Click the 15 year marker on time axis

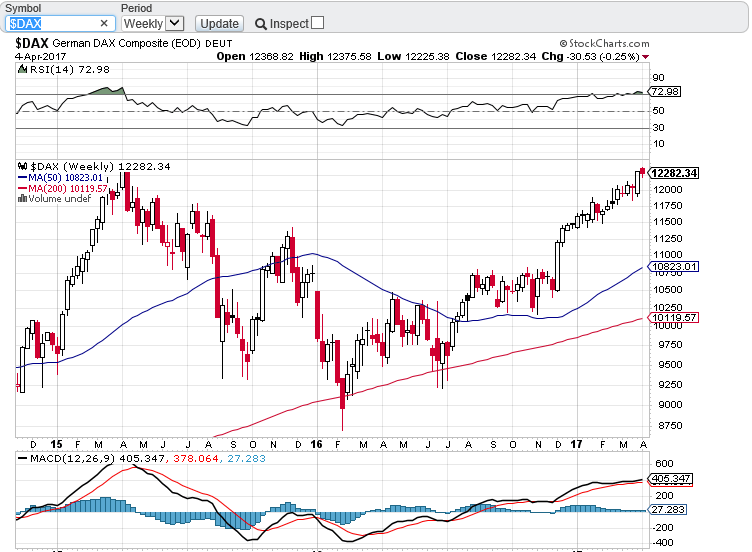[57, 444]
